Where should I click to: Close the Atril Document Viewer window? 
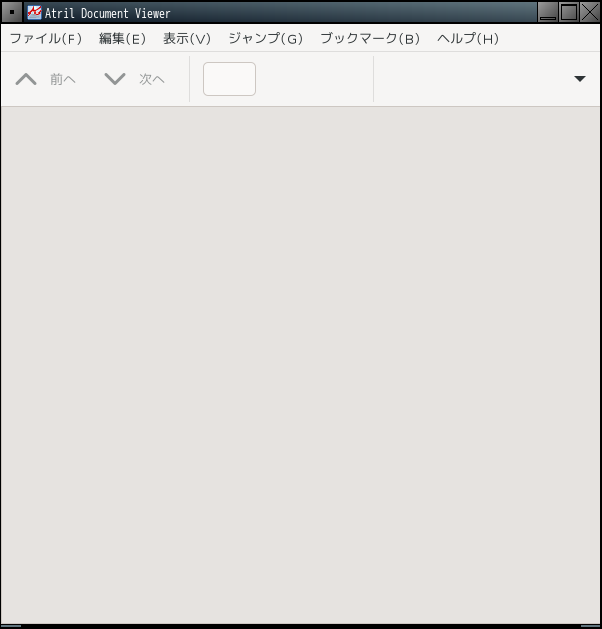[590, 12]
